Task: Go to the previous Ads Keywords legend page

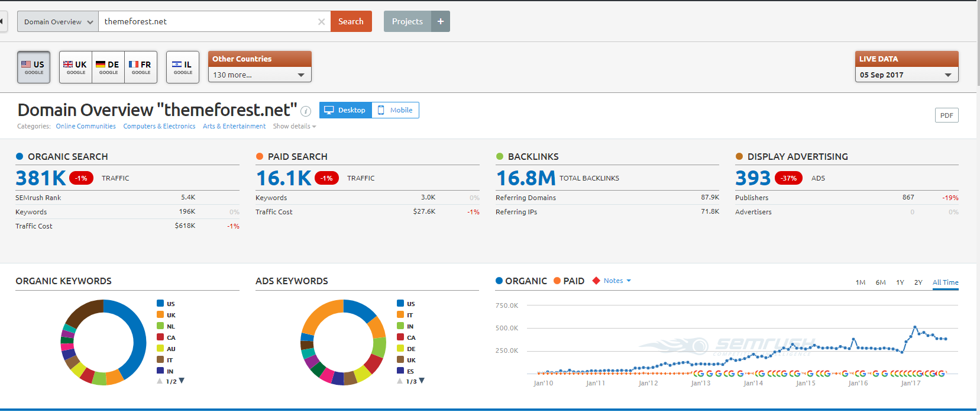Action: pos(400,381)
